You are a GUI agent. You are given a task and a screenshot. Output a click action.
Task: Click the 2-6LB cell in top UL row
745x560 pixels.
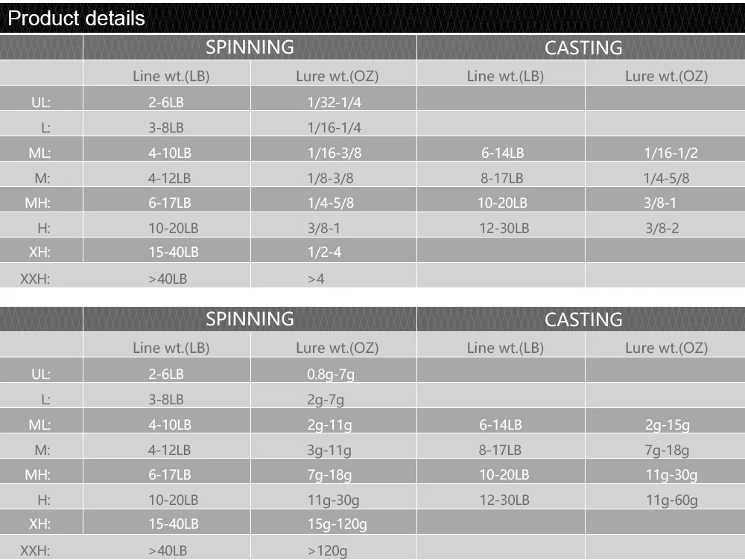[166, 102]
